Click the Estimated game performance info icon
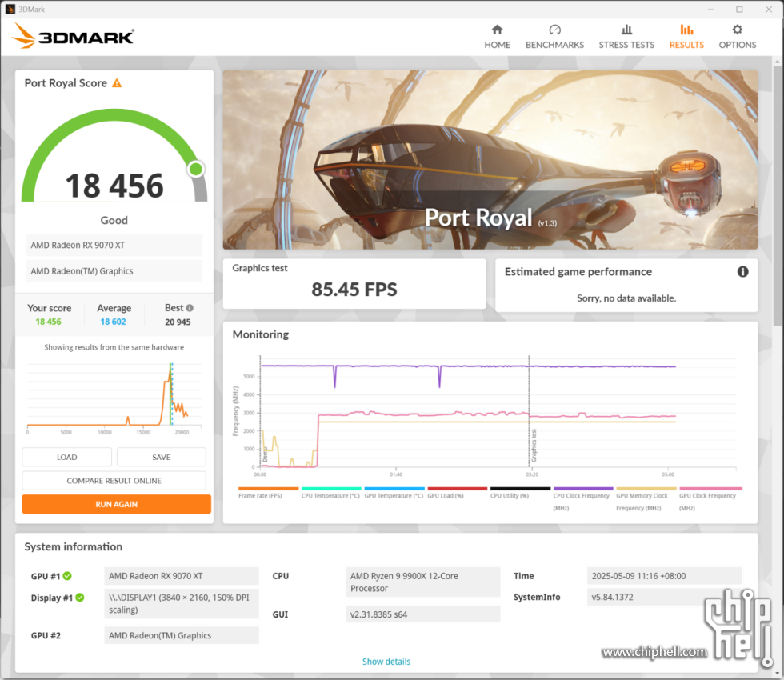The width and height of the screenshot is (784, 680). pos(743,271)
